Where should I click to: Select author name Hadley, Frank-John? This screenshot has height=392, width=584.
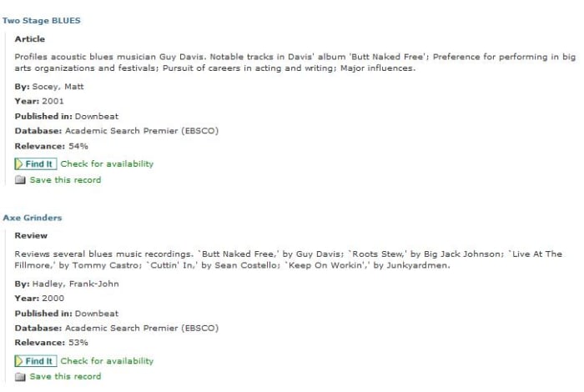click(76, 284)
